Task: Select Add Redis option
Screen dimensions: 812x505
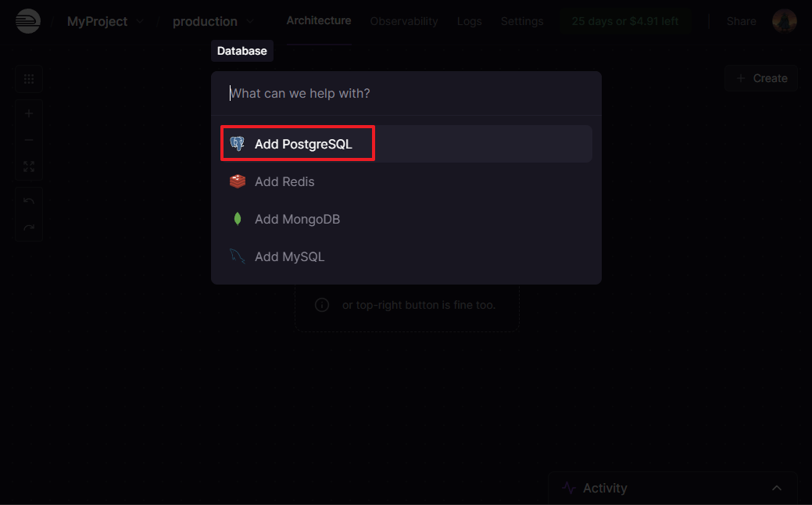Action: click(284, 181)
